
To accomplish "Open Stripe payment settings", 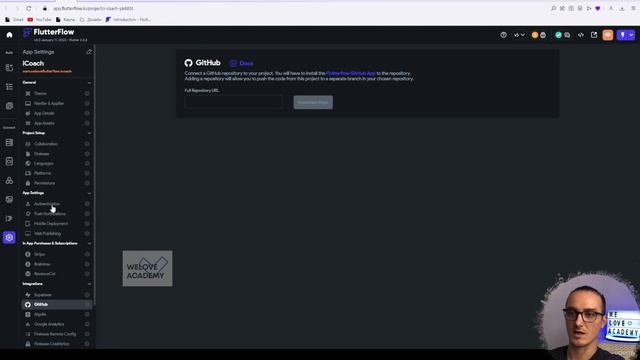I will [57, 254].
